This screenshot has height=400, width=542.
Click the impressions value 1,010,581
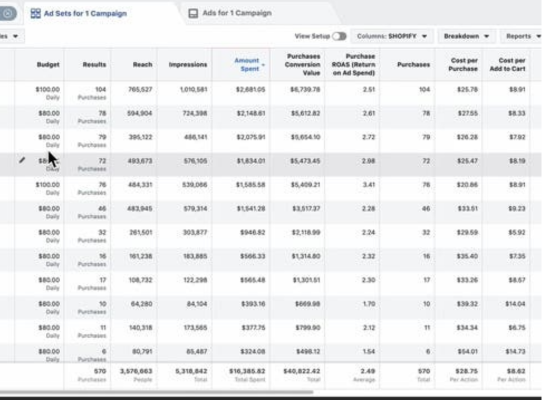point(194,90)
